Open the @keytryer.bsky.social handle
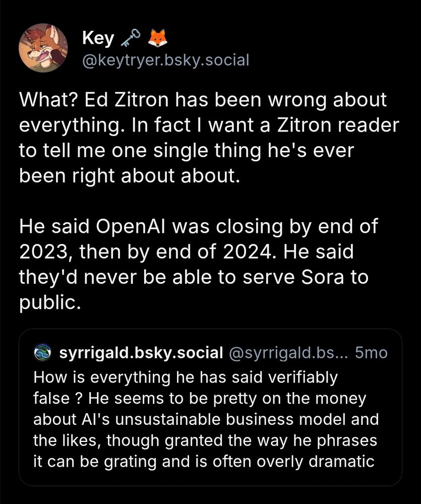This screenshot has height=504, width=421. tap(166, 60)
